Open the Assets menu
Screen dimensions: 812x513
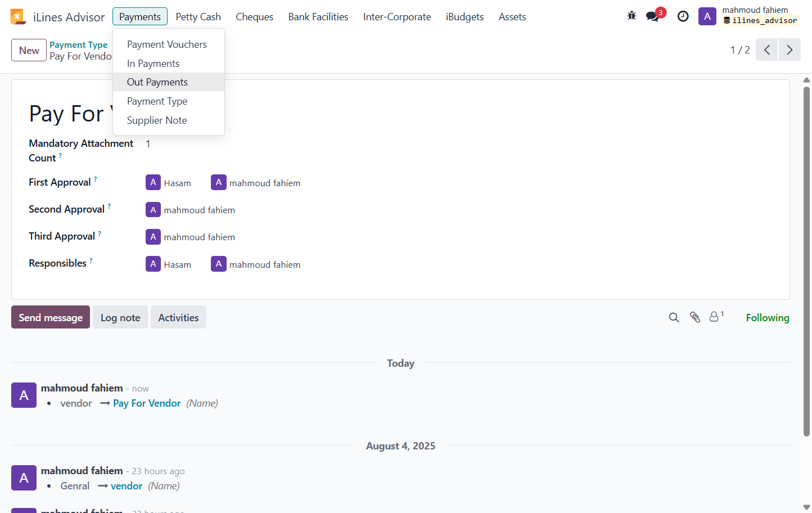(x=512, y=17)
